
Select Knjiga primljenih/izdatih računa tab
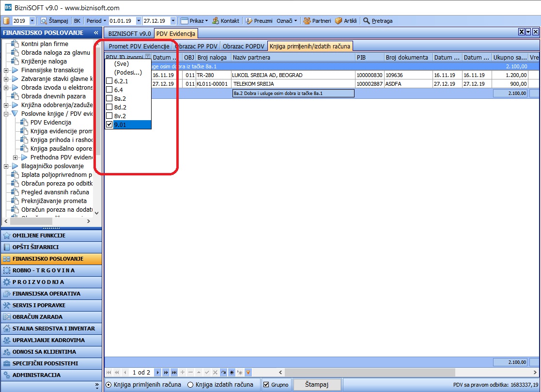tap(310, 46)
